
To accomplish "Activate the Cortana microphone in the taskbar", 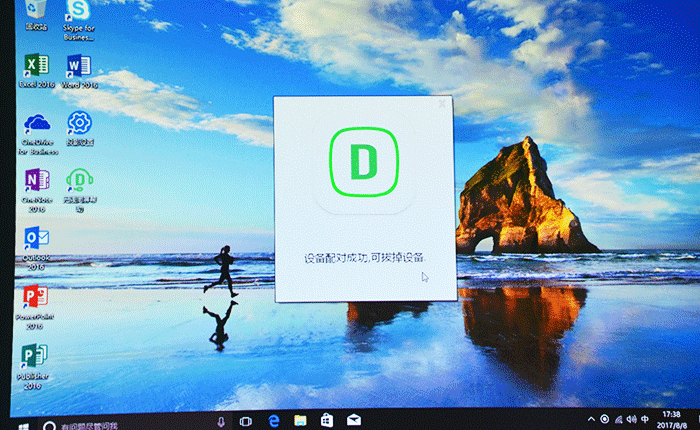I will tap(221, 423).
